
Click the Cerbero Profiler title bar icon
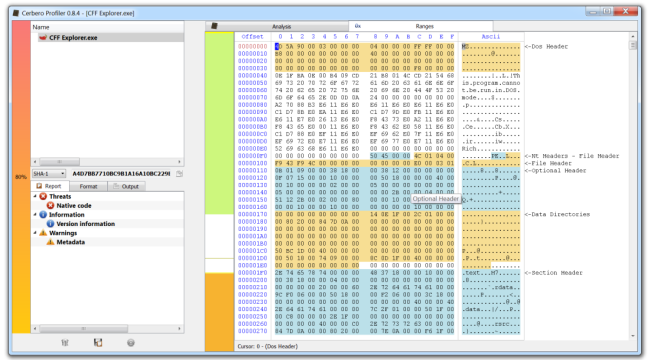pos(16,13)
